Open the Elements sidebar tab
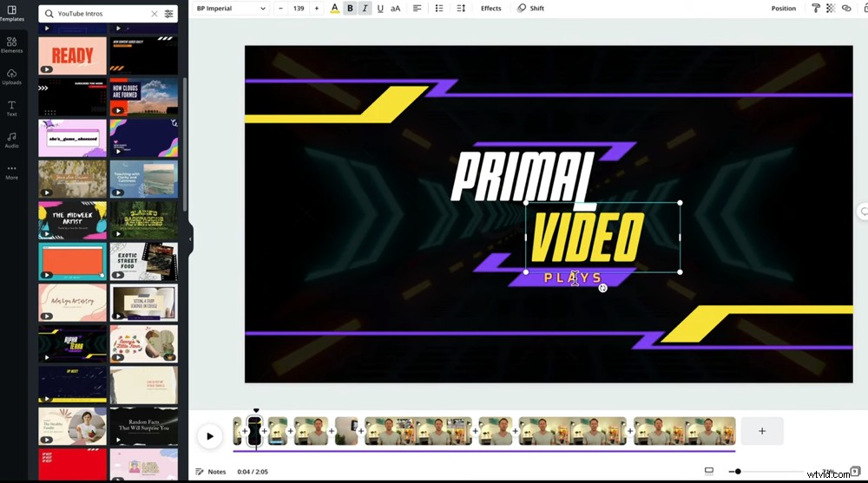 coord(11,45)
